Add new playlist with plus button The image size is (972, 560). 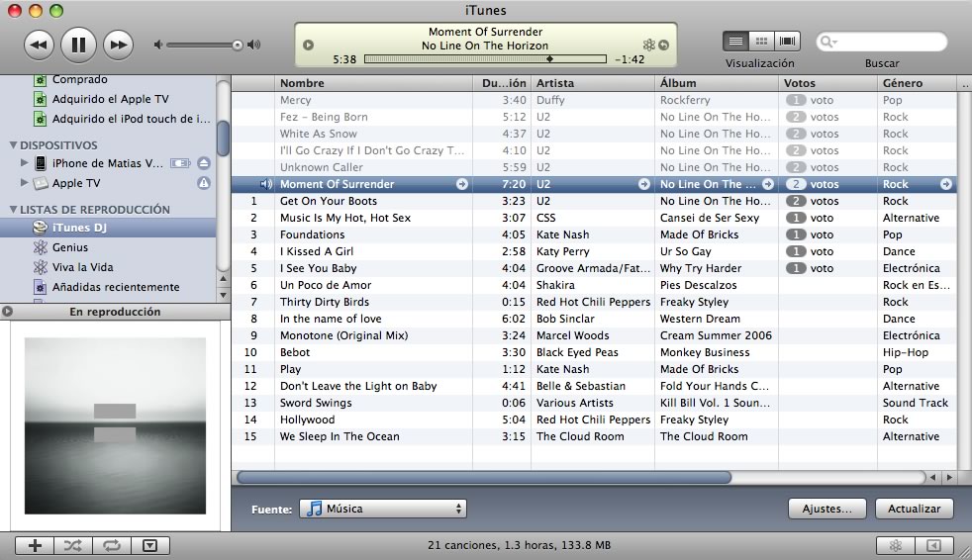(35, 545)
